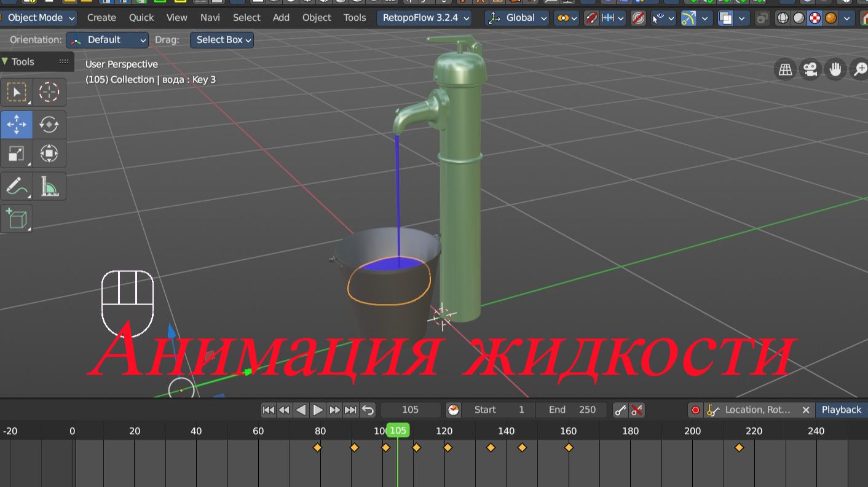Select the Transform tool

(49, 154)
